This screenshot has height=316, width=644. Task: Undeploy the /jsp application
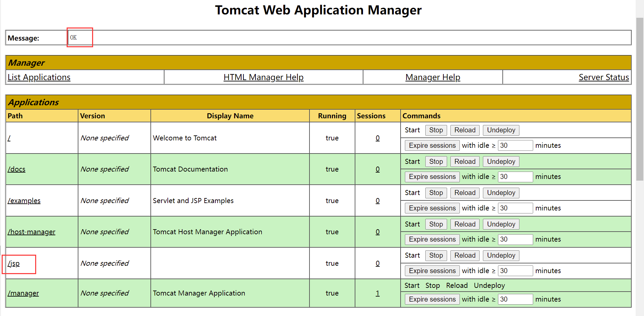click(501, 256)
